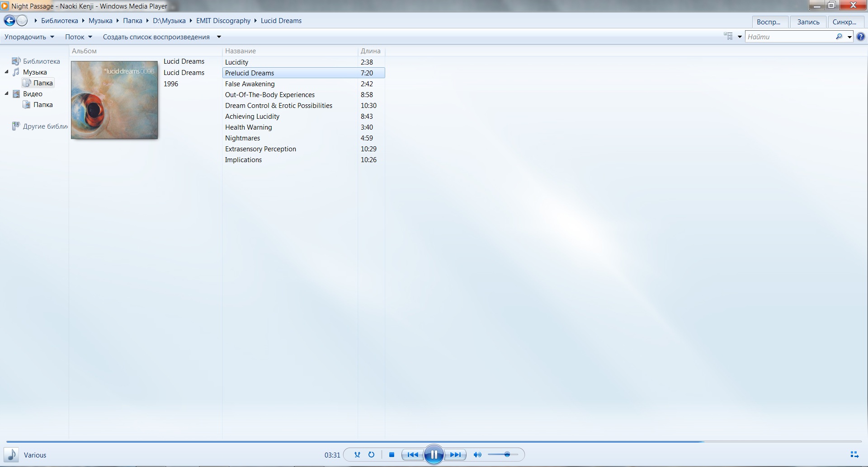Focus the Найти search field
The image size is (868, 467).
pos(790,37)
